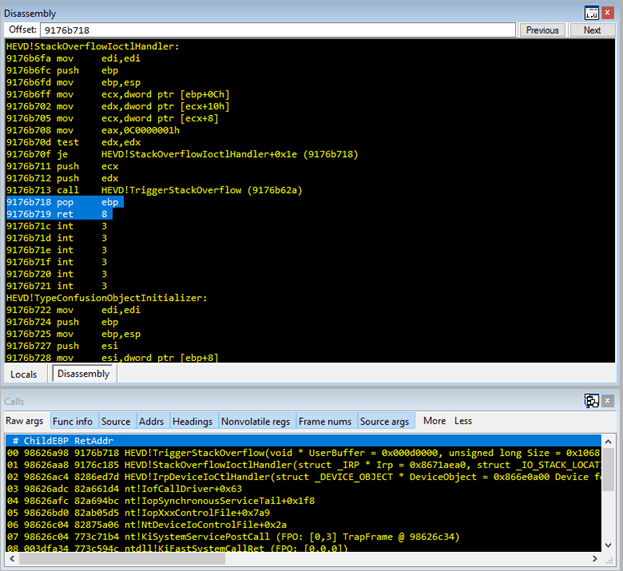
Task: Close the Calls window
Action: pyautogui.click(x=608, y=401)
